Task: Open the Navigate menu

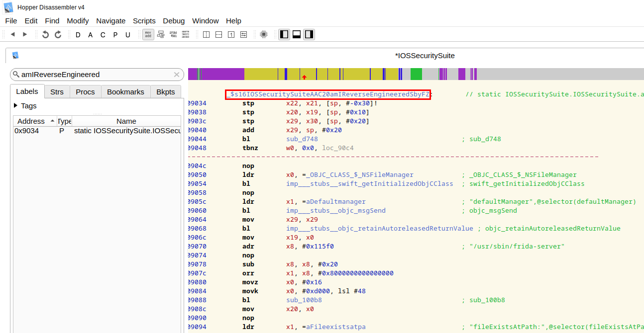Action: coord(111,20)
